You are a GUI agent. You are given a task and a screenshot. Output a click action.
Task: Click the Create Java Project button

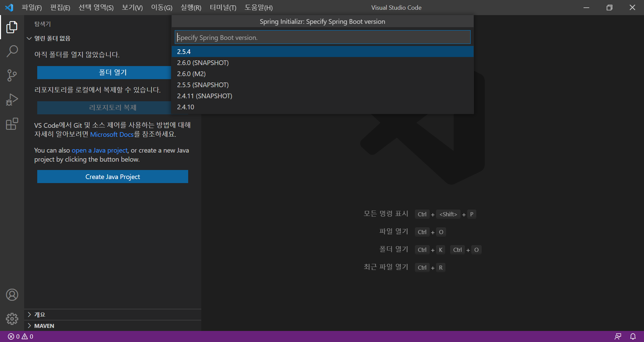coord(113,177)
